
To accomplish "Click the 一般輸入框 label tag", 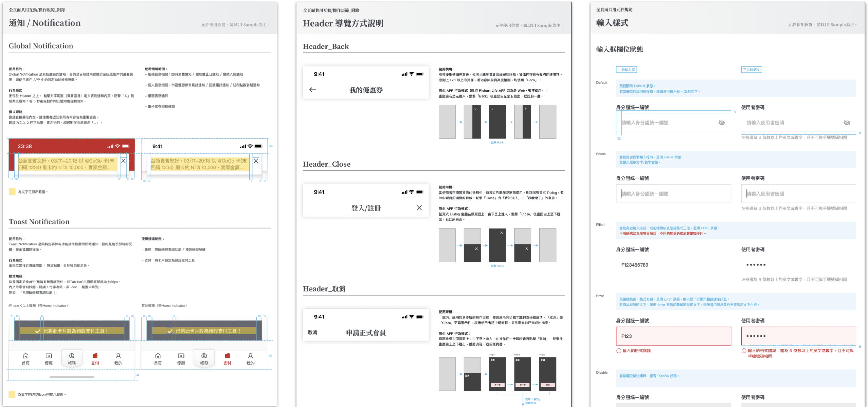I will (626, 70).
